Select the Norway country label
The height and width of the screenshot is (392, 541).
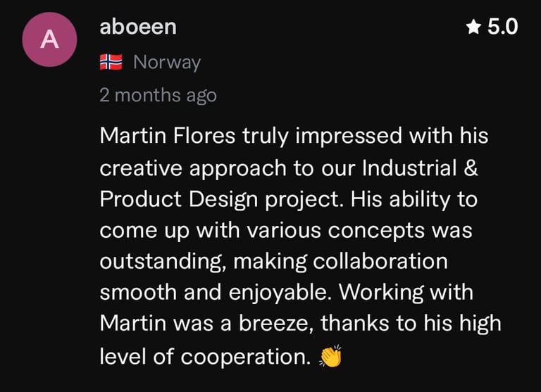(x=167, y=63)
